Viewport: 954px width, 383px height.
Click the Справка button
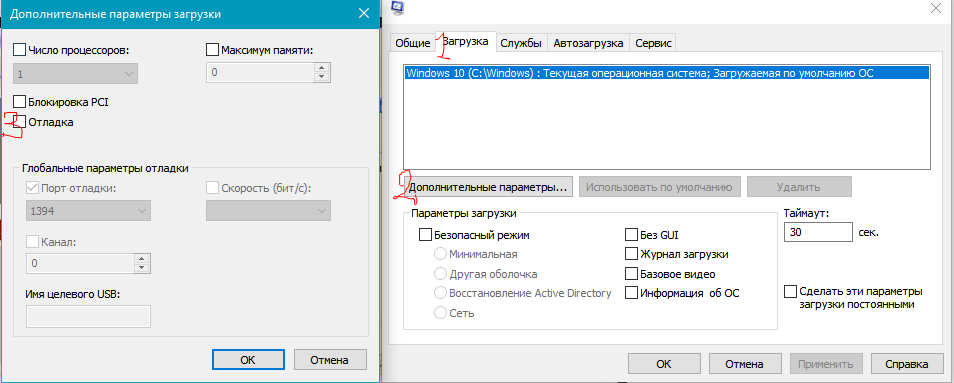907,364
